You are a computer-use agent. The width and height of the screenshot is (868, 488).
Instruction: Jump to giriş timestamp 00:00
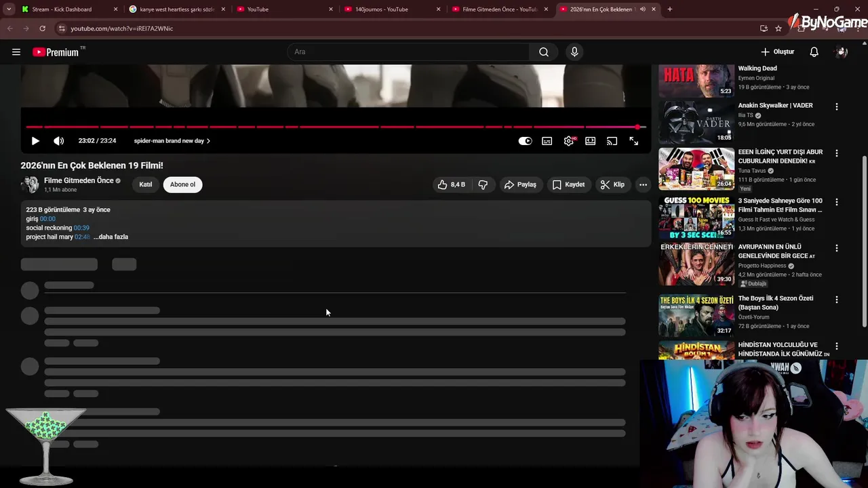47,219
